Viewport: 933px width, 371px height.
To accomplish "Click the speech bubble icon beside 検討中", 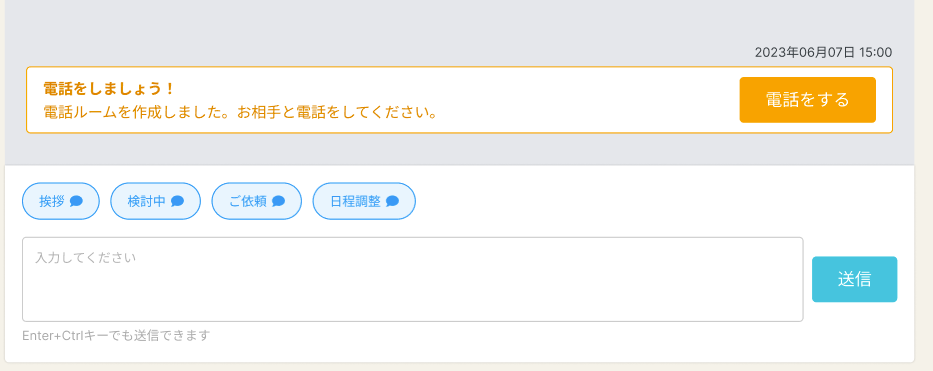I will point(177,201).
